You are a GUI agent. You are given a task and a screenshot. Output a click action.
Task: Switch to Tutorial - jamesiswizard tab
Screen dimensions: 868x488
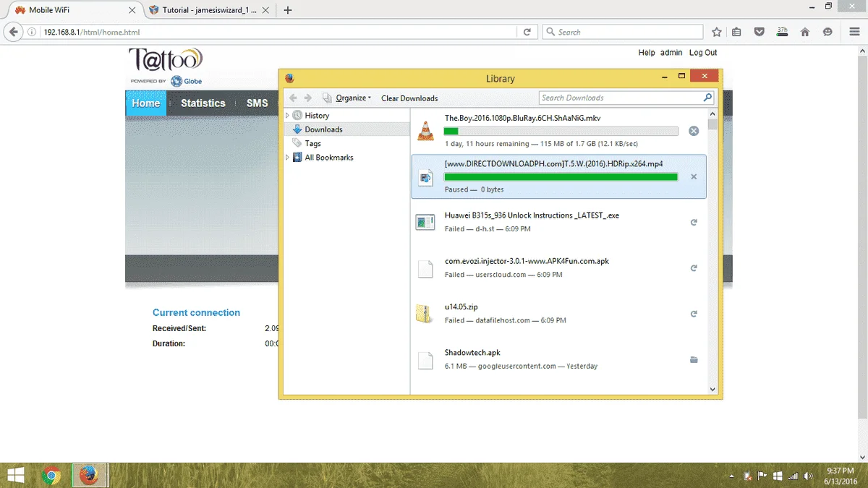[x=208, y=10]
